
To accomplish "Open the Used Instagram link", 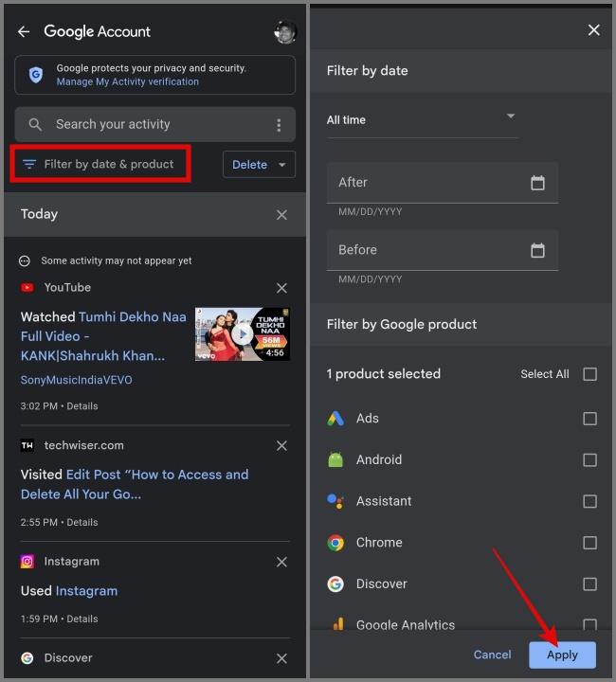I will [86, 591].
